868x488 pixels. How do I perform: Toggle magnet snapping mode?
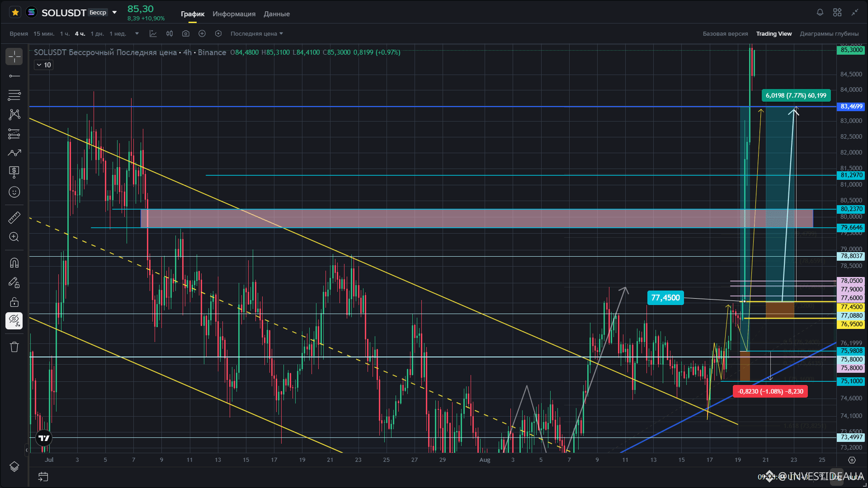coord(14,263)
